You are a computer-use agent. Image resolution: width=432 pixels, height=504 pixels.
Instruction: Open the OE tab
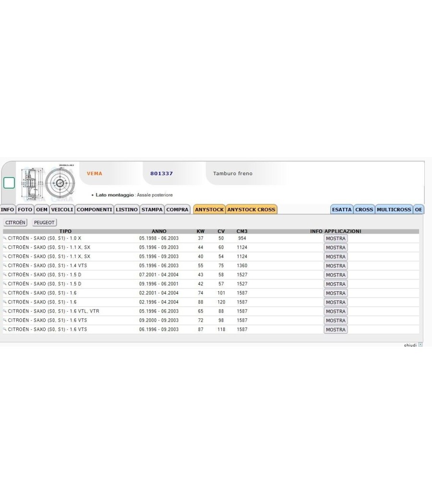point(419,210)
